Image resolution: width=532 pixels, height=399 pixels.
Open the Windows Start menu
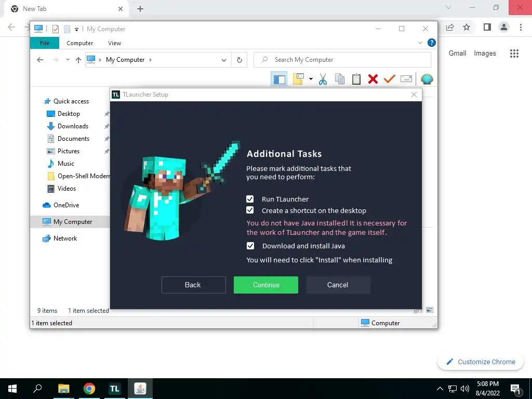(12, 389)
